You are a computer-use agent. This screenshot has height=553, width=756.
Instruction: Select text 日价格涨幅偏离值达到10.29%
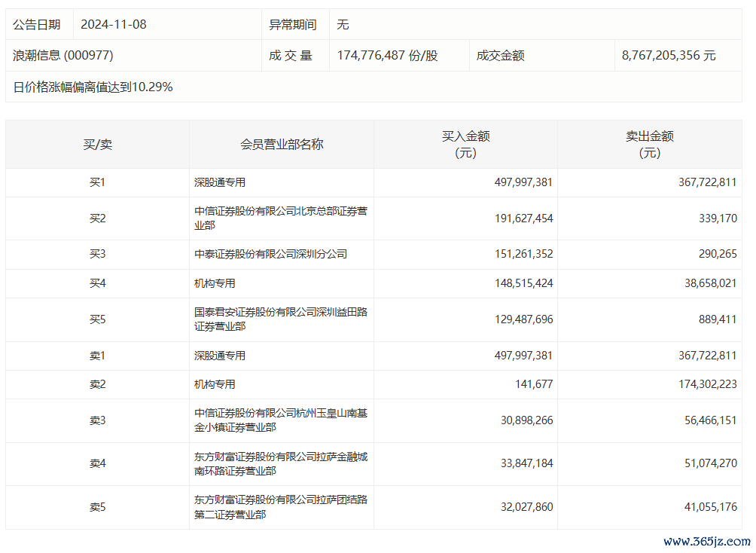coord(93,87)
